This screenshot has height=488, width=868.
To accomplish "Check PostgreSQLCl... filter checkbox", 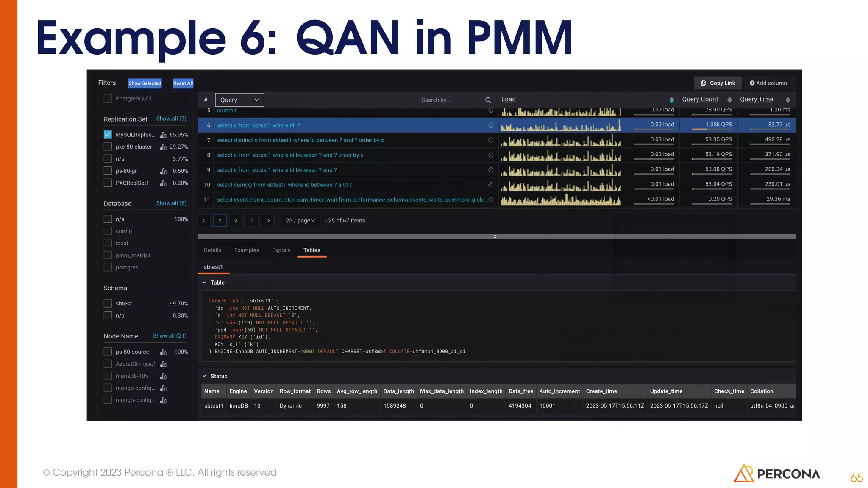I will [x=108, y=99].
